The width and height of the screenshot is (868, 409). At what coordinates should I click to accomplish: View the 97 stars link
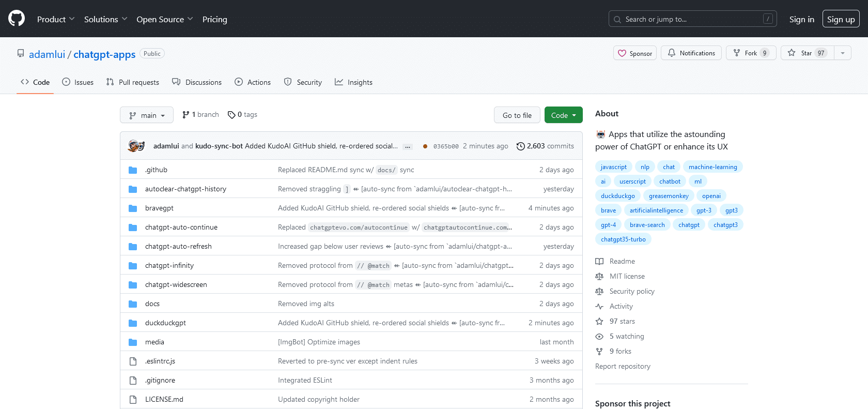(615, 321)
